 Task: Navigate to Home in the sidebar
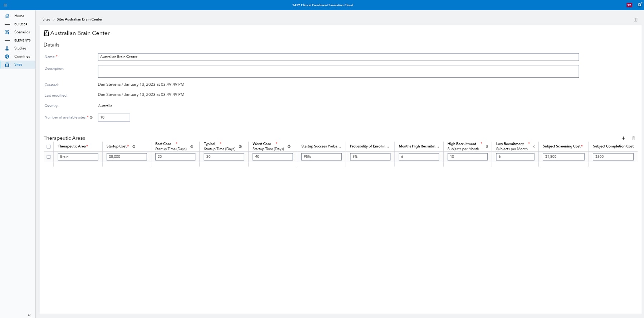point(19,16)
